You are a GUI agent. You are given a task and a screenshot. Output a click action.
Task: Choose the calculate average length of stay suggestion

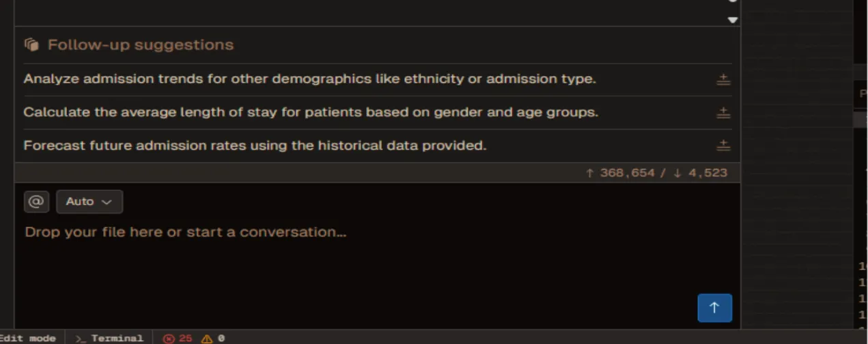point(311,112)
